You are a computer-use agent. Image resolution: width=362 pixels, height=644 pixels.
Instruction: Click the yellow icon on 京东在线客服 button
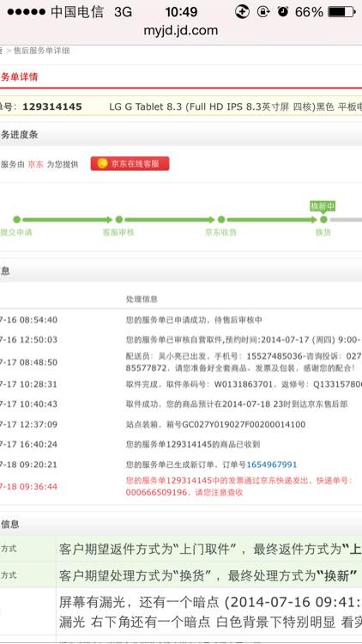(x=103, y=163)
